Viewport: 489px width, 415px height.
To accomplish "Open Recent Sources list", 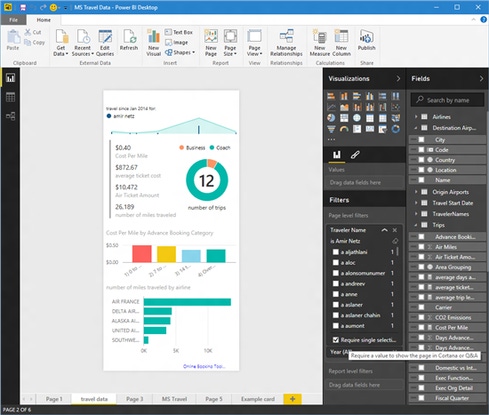I will (83, 43).
